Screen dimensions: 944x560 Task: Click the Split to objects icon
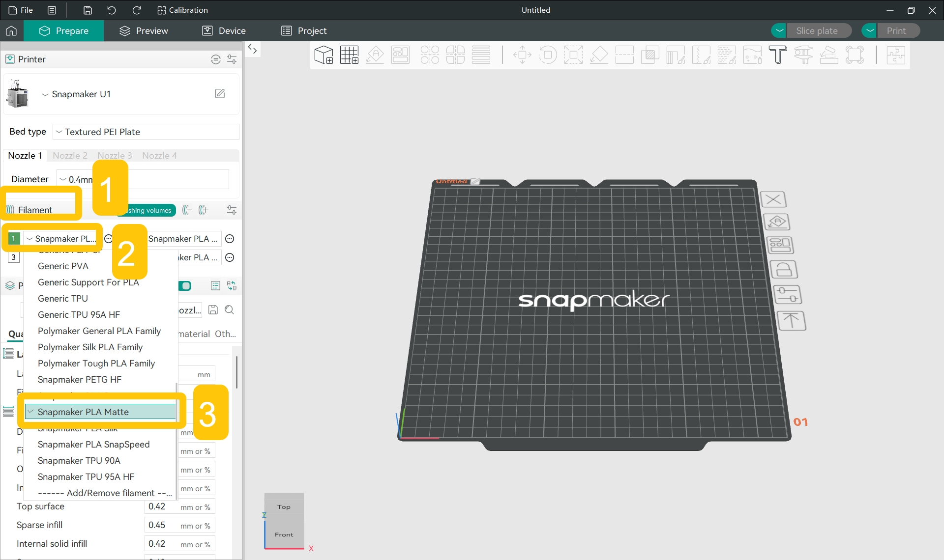point(430,55)
